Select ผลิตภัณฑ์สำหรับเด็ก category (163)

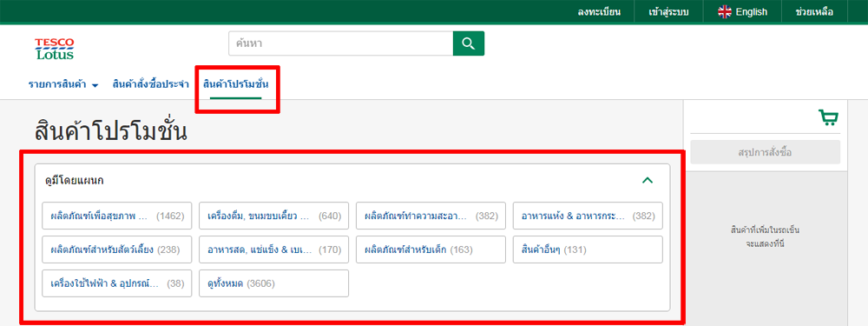[x=431, y=249]
